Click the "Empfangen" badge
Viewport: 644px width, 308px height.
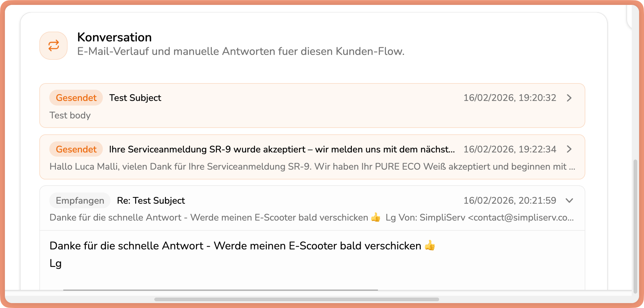[x=80, y=200]
